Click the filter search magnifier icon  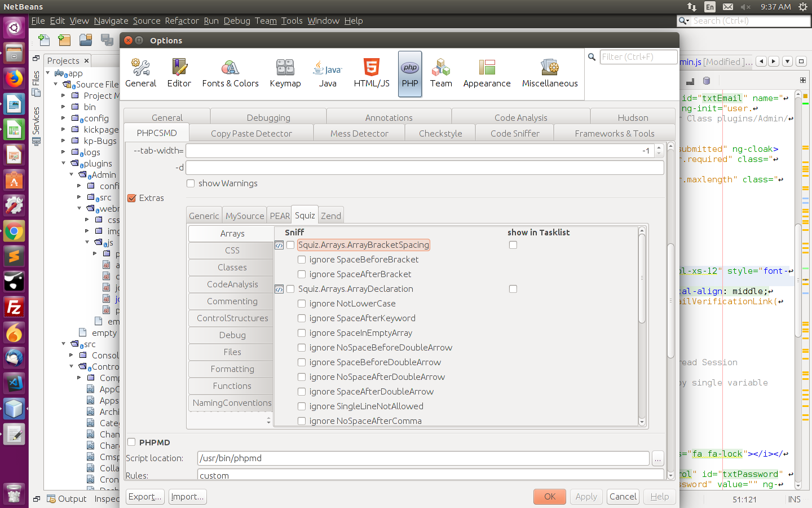(x=592, y=57)
